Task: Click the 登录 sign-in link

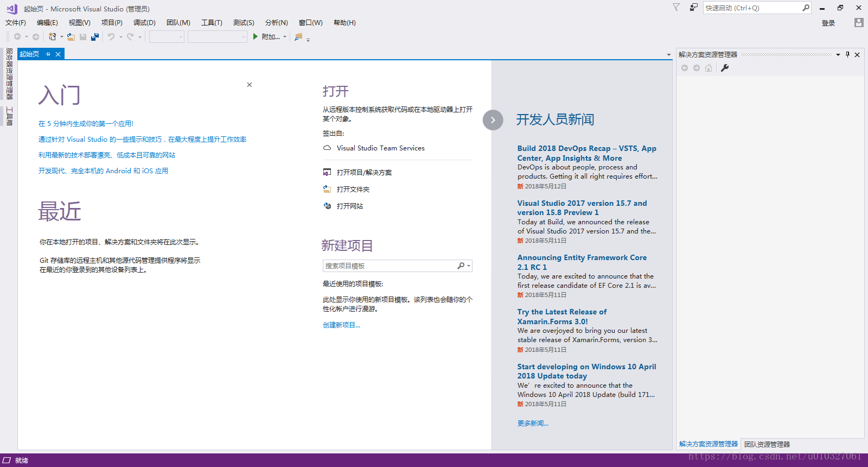Action: tap(828, 23)
